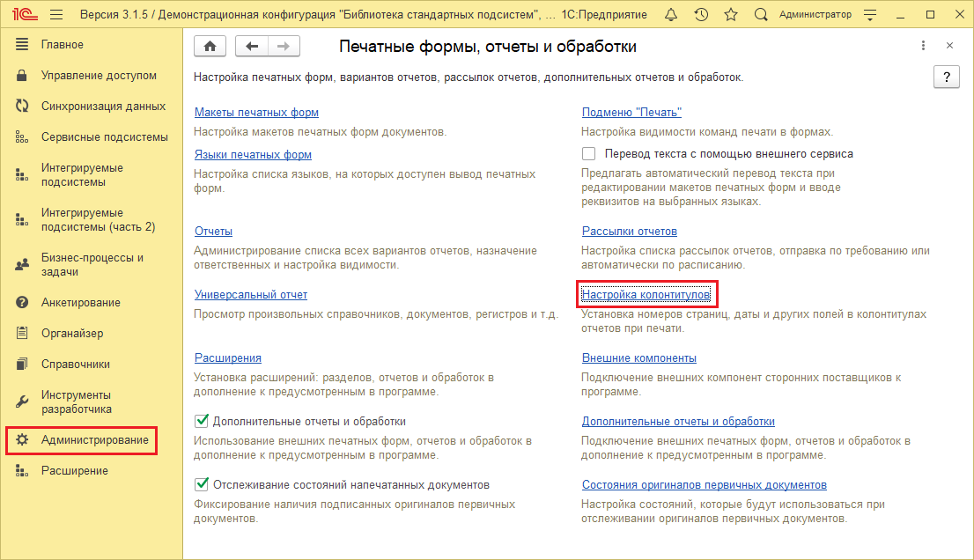This screenshot has height=560, width=974.
Task: Click the Интегрируемые подсистемы (часть 2) icon
Action: coord(22,220)
